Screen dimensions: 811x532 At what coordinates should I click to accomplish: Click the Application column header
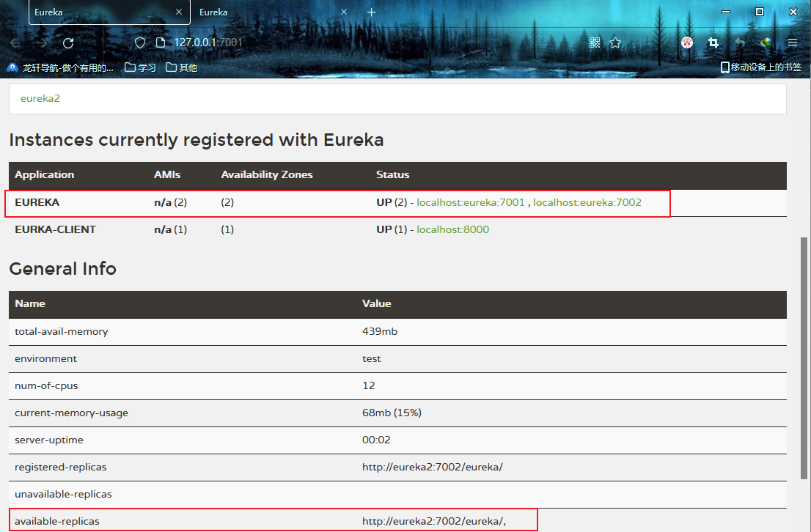tap(45, 174)
